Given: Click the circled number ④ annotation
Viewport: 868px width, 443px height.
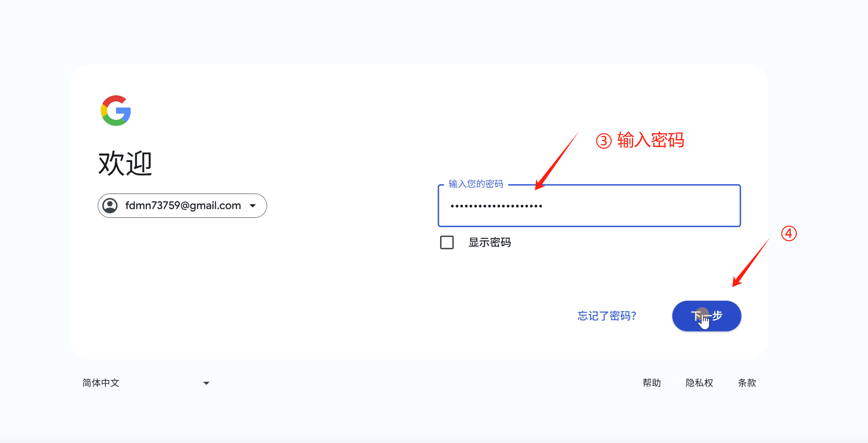Looking at the screenshot, I should point(789,234).
